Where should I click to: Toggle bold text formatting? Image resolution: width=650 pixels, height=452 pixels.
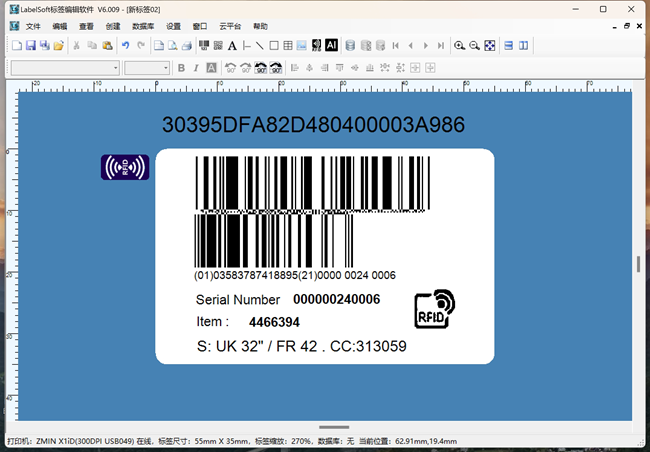(x=181, y=68)
